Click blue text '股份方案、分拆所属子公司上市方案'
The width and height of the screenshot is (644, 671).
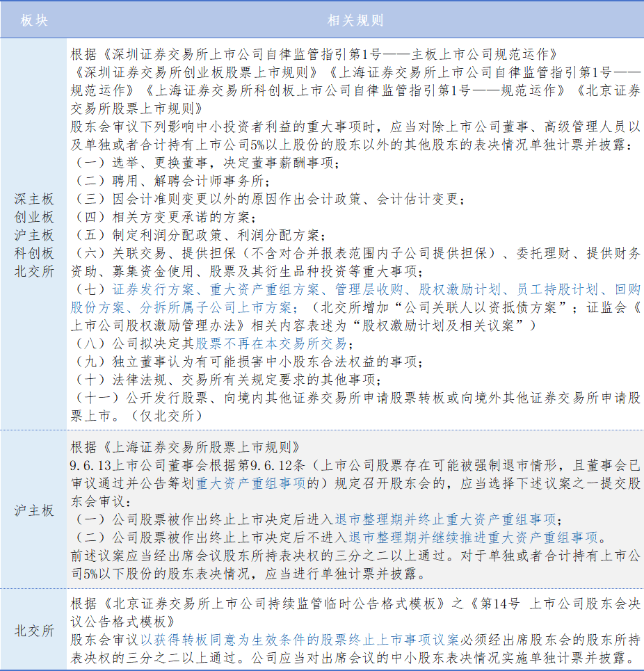181,307
